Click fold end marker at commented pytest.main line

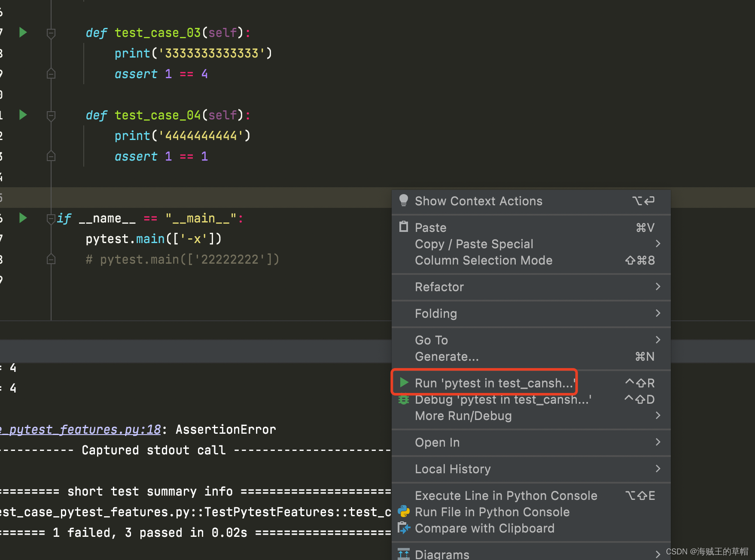(51, 259)
